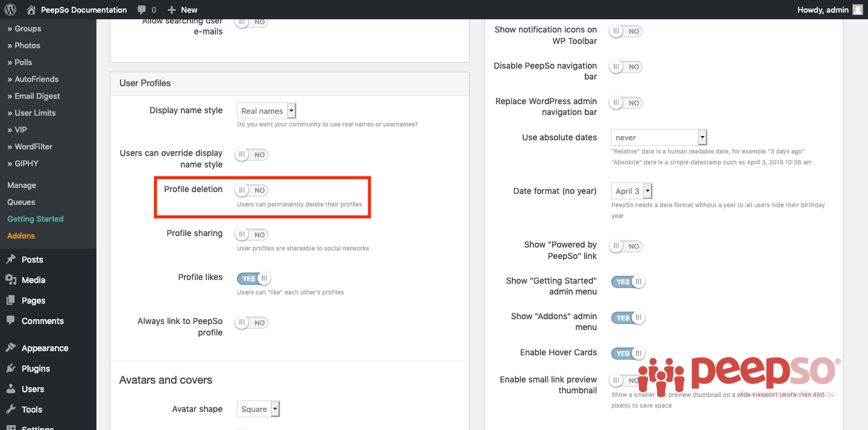This screenshot has height=430, width=868.
Task: Open the Groups submenu item
Action: (x=24, y=28)
